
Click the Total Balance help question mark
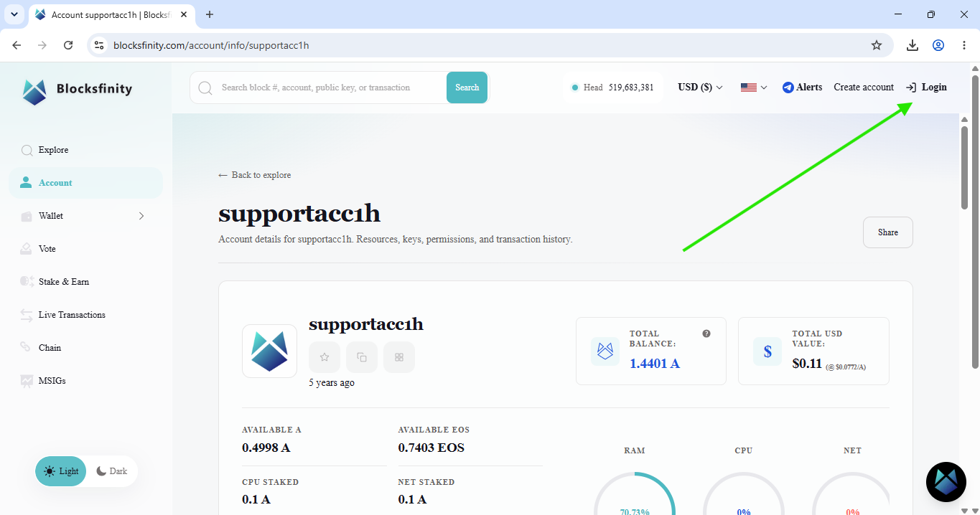pos(706,334)
